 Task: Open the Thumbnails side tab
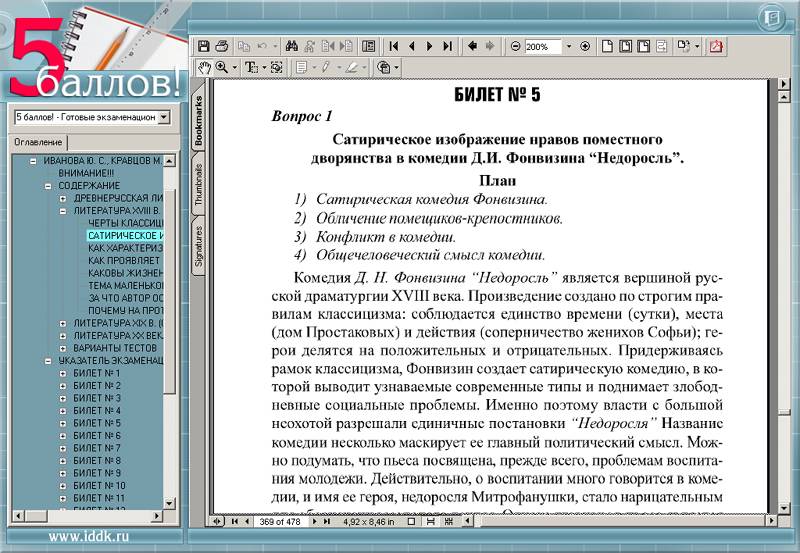(198, 185)
